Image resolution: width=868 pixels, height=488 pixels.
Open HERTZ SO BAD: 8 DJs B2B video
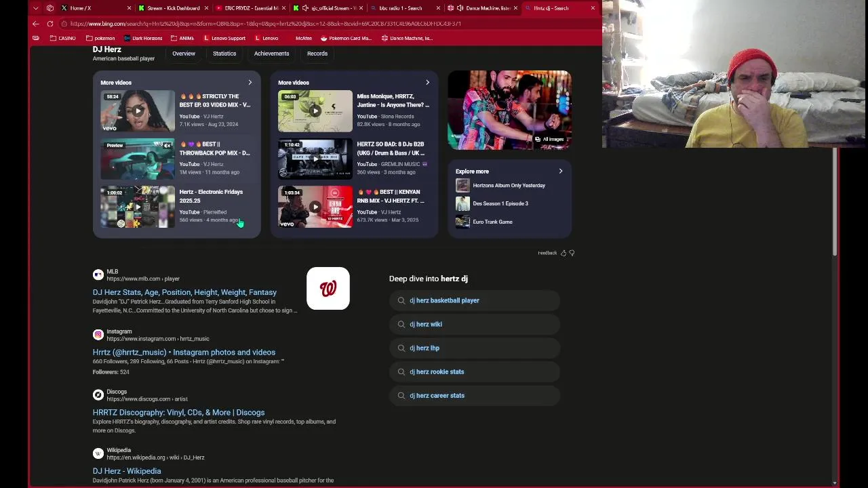pos(315,159)
